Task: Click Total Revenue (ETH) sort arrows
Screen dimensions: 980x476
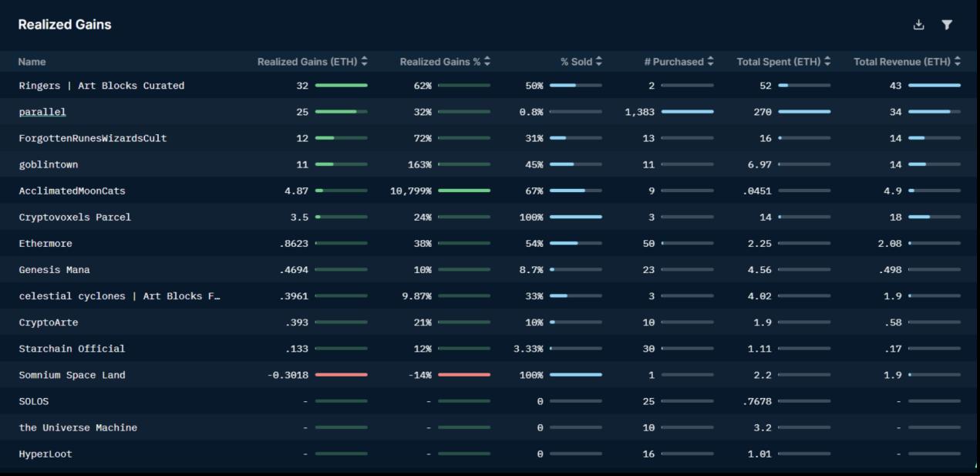Action: click(957, 62)
